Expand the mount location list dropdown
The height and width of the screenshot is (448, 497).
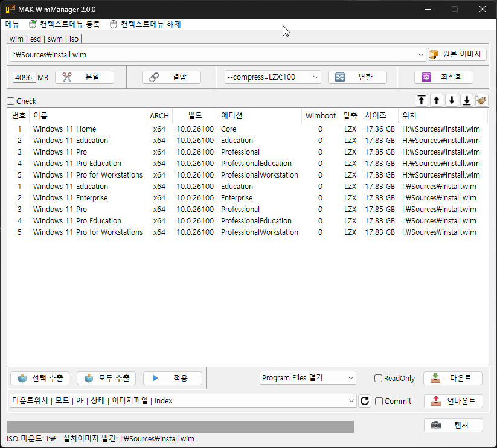pos(351,401)
